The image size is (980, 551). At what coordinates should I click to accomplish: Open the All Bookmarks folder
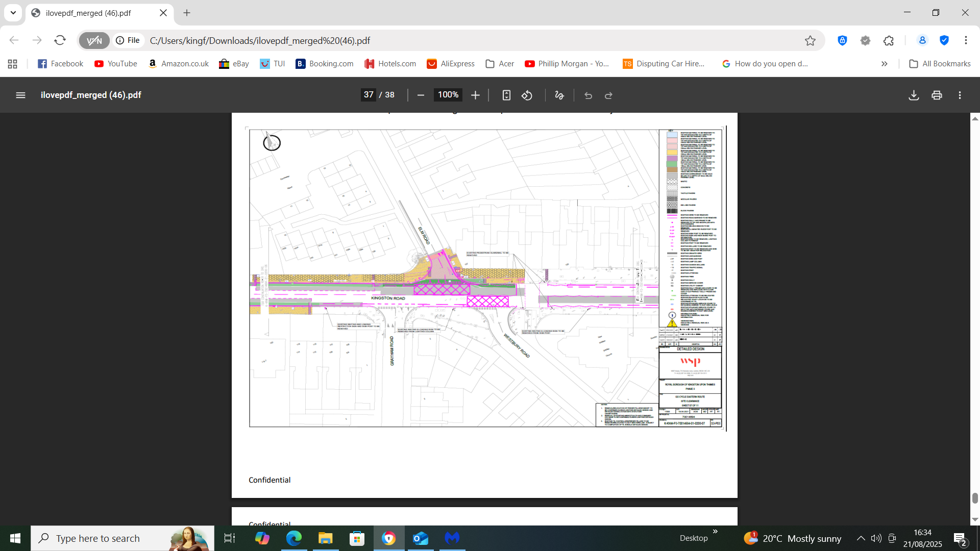point(940,64)
